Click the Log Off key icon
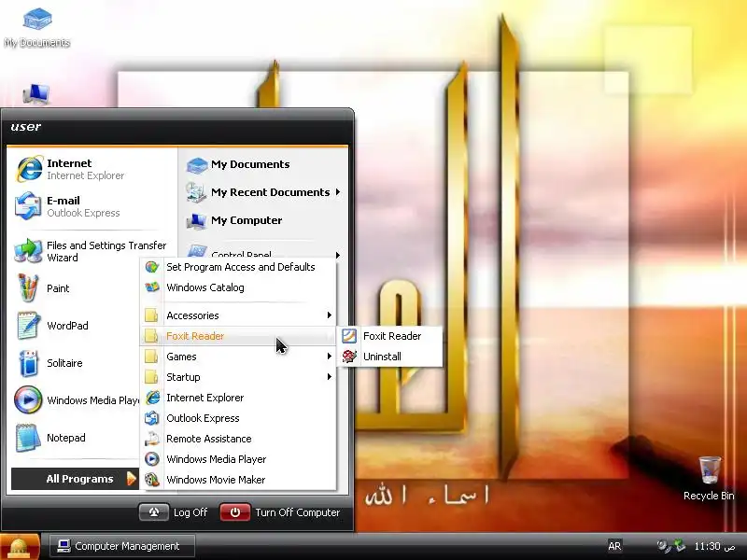This screenshot has width=747, height=560. 154,512
